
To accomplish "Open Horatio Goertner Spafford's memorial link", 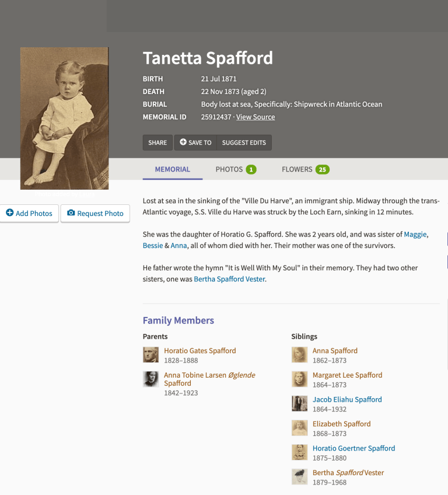I will click(353, 448).
